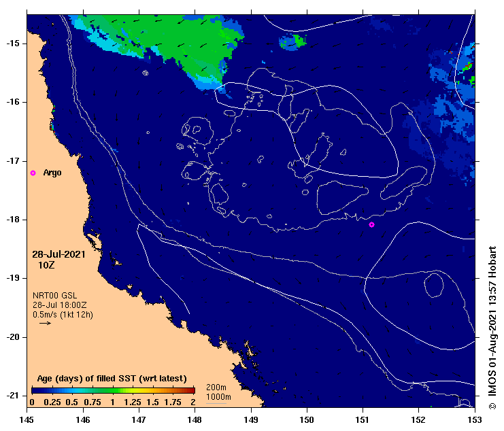Click the '-15' latitude axis label
The image size is (504, 431).
pos(13,44)
